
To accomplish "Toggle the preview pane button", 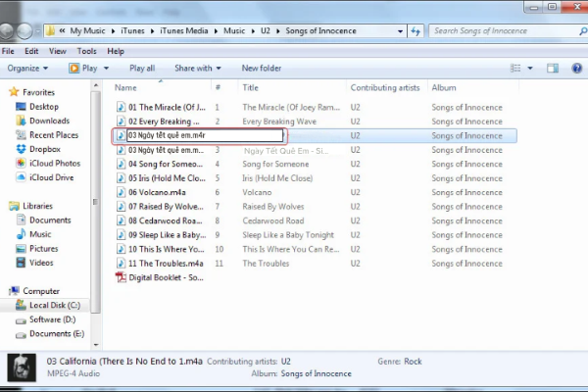I will pyautogui.click(x=553, y=69).
